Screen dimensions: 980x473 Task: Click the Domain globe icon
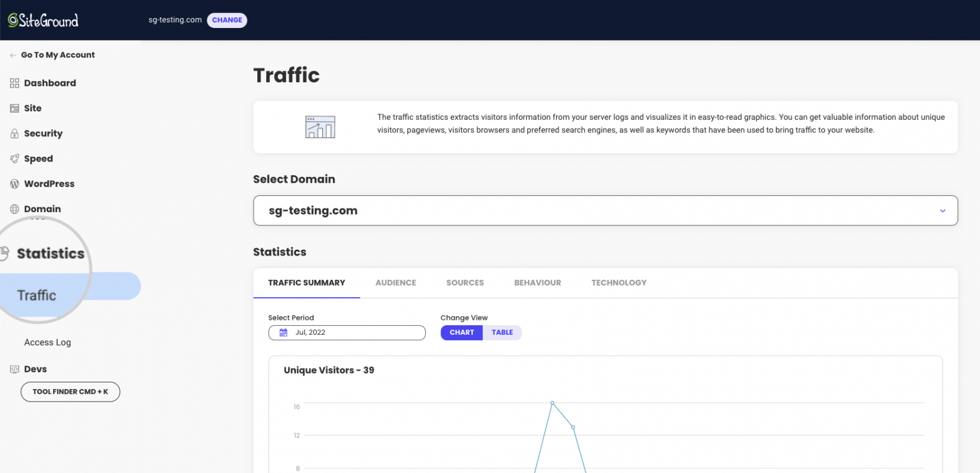(x=14, y=209)
